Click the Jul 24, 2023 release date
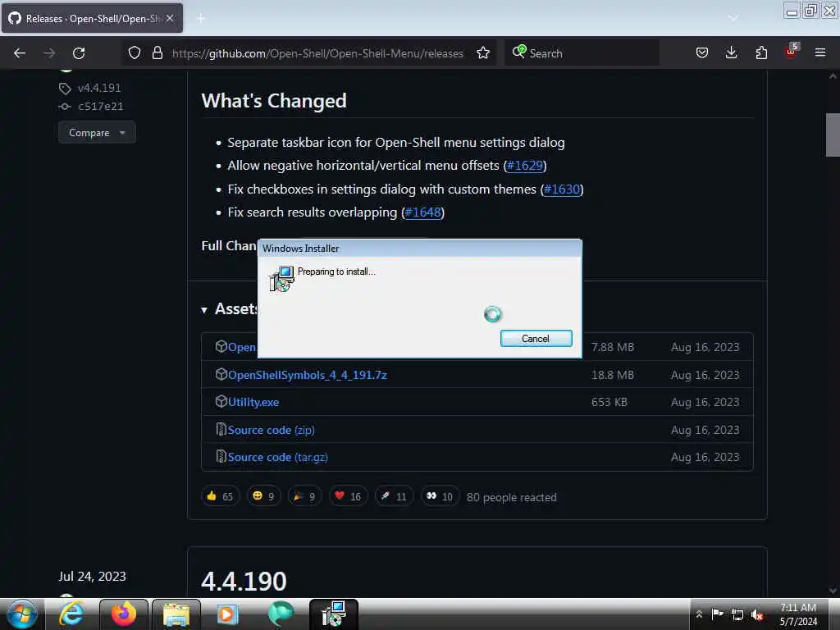The image size is (840, 630). 92,577
